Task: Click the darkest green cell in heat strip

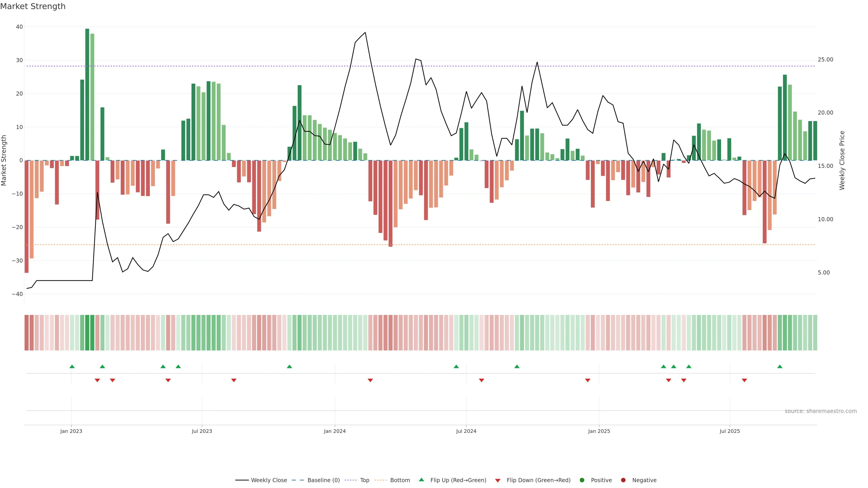Action: tap(87, 332)
